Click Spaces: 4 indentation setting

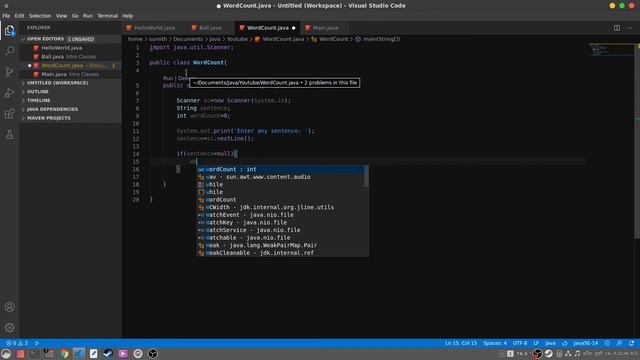tap(495, 343)
